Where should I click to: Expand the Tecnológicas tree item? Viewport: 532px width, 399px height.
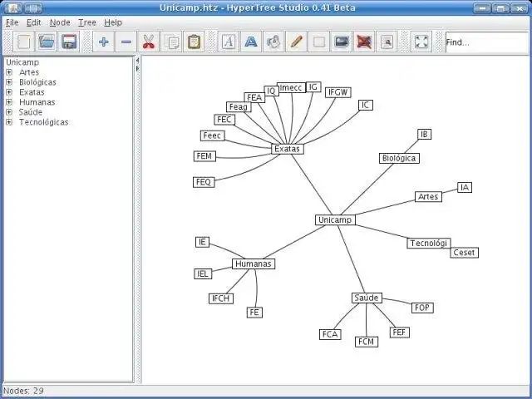(9, 122)
